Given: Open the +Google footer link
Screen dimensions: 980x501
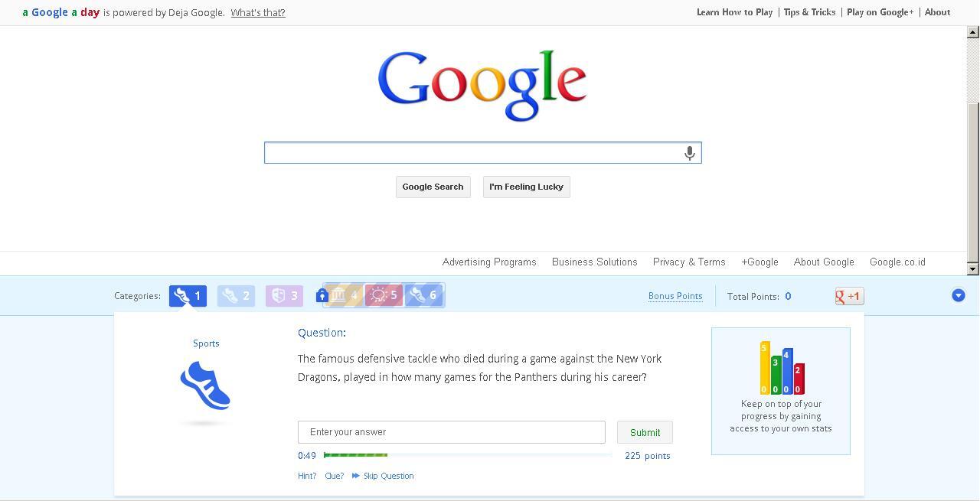Looking at the screenshot, I should [x=759, y=262].
